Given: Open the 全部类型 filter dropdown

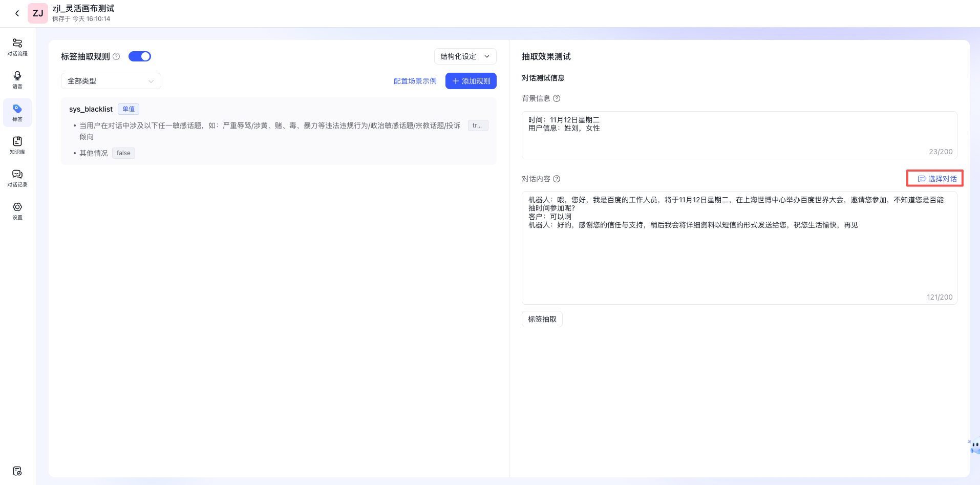Looking at the screenshot, I should point(111,81).
